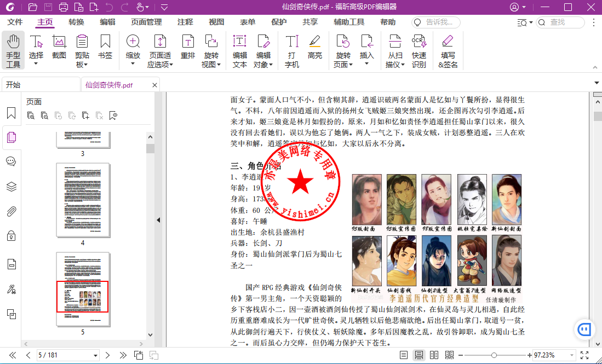Click the Snapshot (截图) tool
The height and width of the screenshot is (364, 602).
(x=59, y=47)
